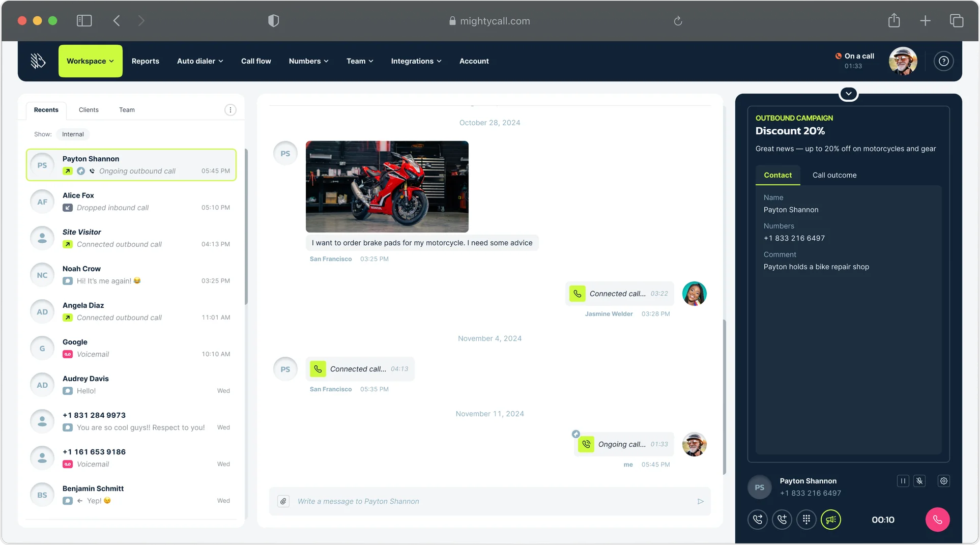The width and height of the screenshot is (980, 545).
Task: Click the privacy shield icon
Action: point(273,21)
